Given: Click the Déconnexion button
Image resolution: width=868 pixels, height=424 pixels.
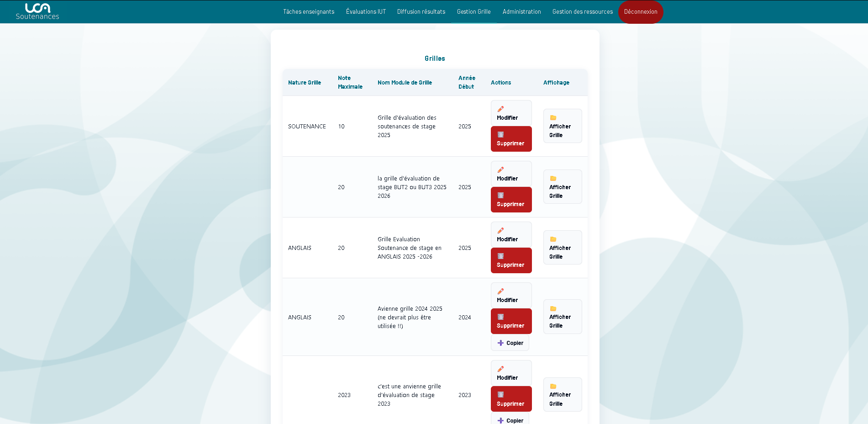Looking at the screenshot, I should tap(641, 11).
